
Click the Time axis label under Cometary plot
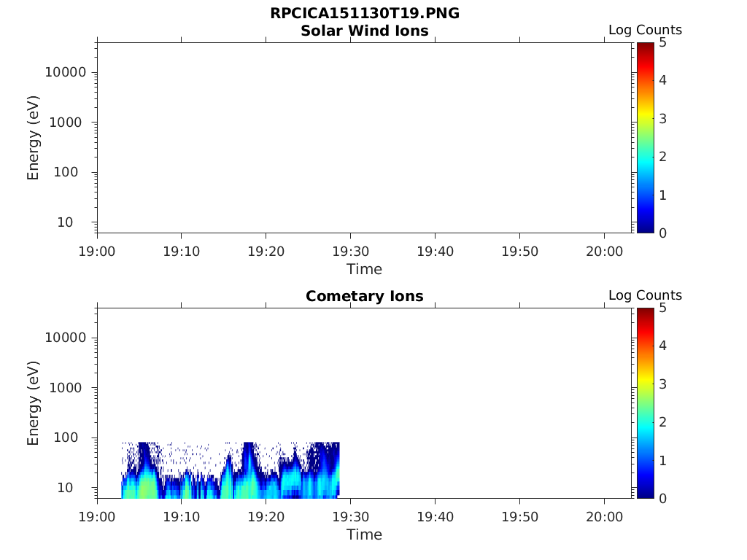(x=365, y=534)
